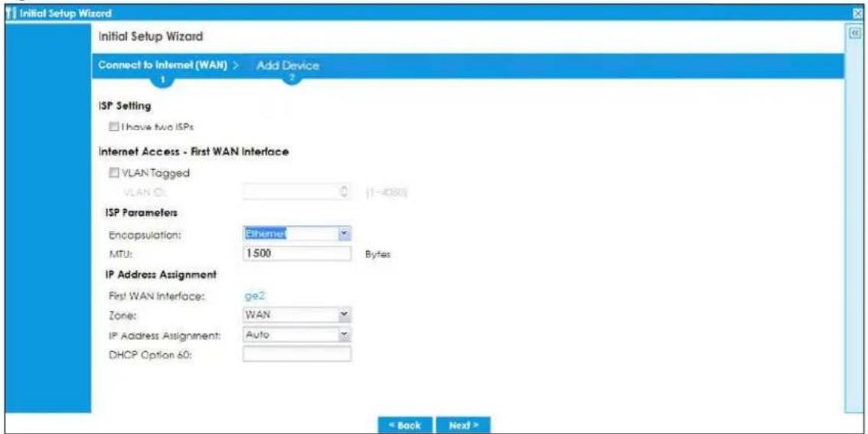Image resolution: width=868 pixels, height=434 pixels.
Task: Select the Connect to Internet (WAN) step
Action: click(163, 65)
